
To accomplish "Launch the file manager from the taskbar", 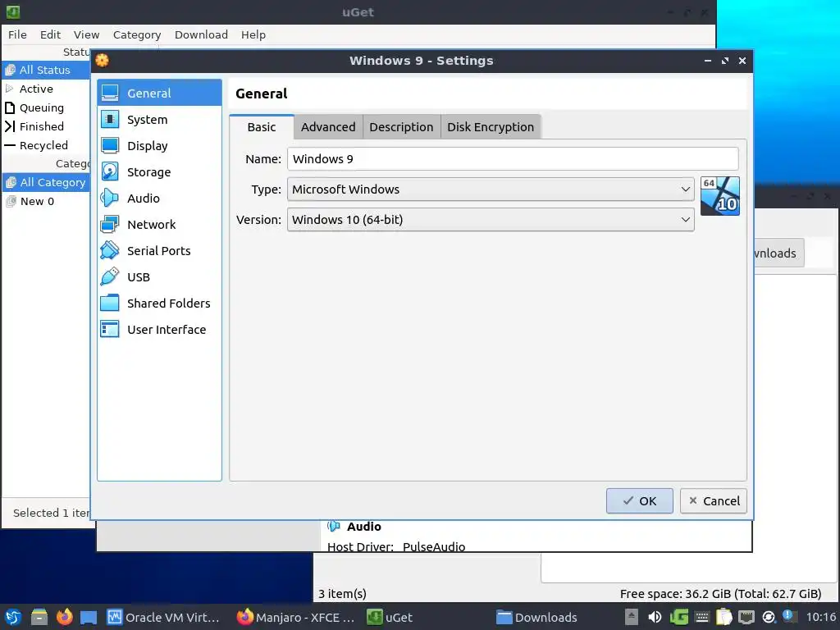I will 39,617.
